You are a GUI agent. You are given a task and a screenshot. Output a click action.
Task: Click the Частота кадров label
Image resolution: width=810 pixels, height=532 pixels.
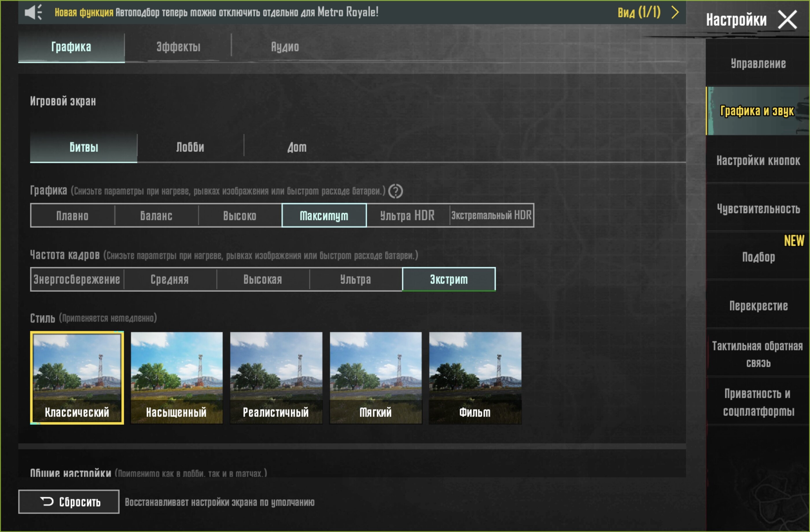(x=65, y=255)
